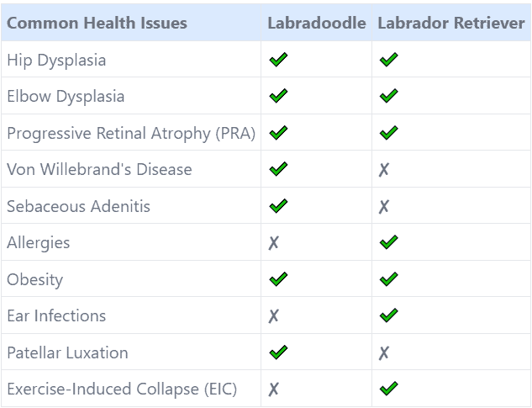This screenshot has height=408, width=532.
Task: Click the Labradoodle Ear Infections X mark
Action: [273, 316]
